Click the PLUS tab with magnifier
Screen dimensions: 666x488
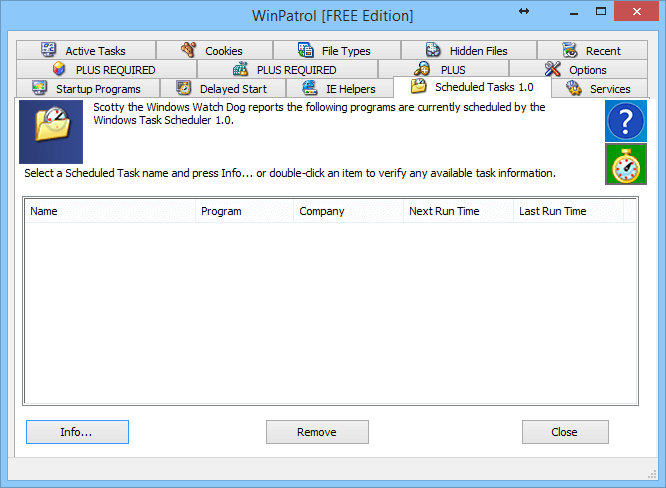point(443,69)
